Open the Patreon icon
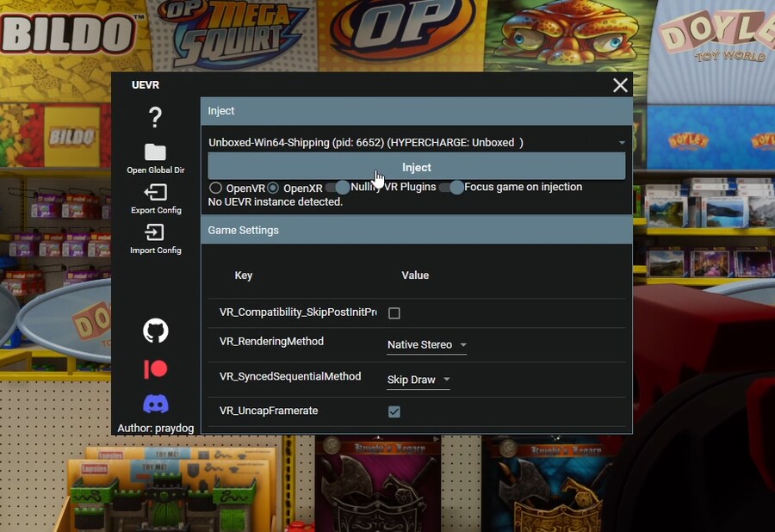Viewport: 775px width, 532px height. pyautogui.click(x=155, y=368)
